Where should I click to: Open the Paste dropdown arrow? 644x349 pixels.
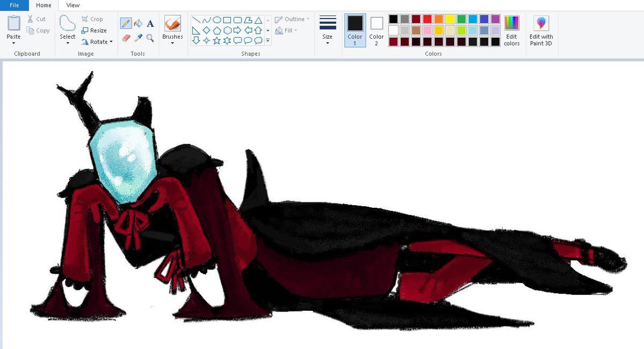point(13,43)
